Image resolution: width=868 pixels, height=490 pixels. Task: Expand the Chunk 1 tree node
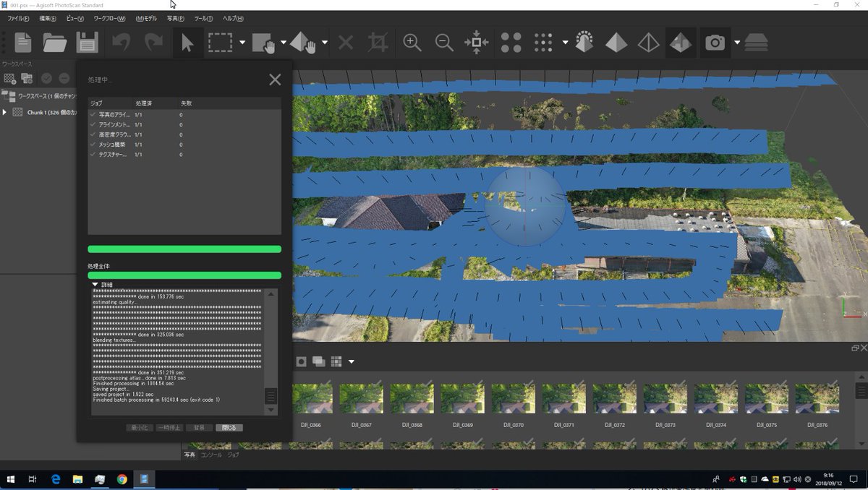[4, 112]
